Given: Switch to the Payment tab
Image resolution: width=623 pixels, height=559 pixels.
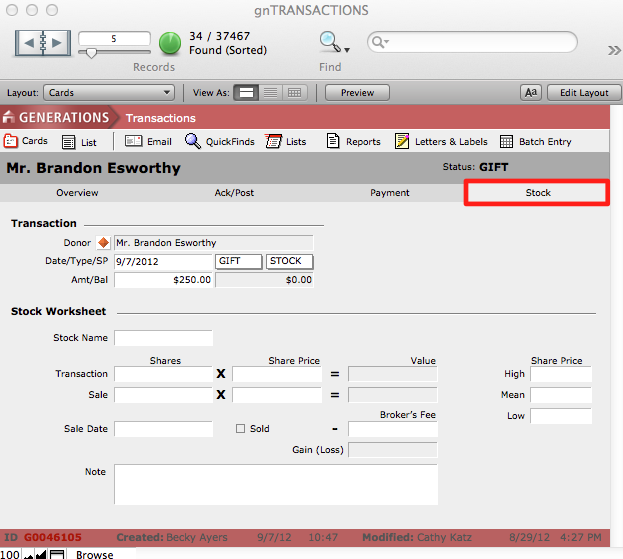Looking at the screenshot, I should point(389,192).
